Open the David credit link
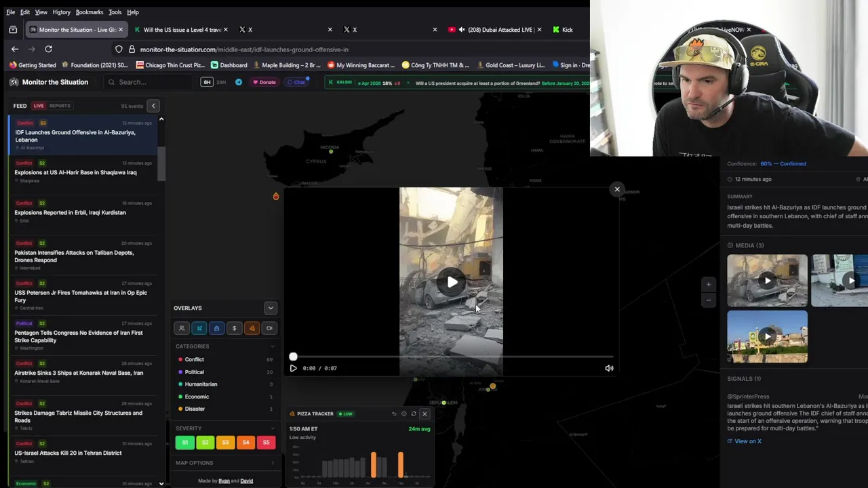Image resolution: width=868 pixels, height=488 pixels. [x=247, y=481]
